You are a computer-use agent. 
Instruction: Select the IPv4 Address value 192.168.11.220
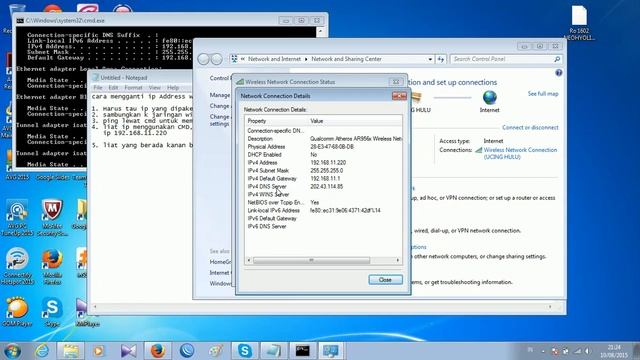(x=328, y=162)
